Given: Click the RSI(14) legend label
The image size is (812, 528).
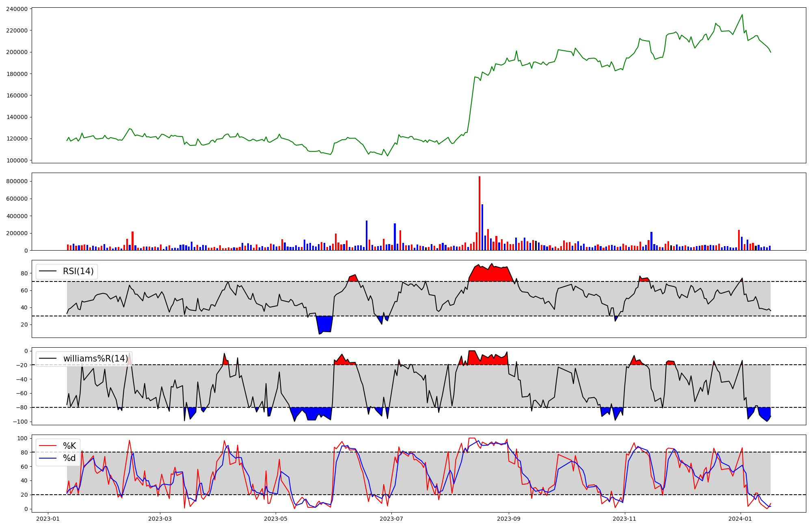Looking at the screenshot, I should (x=78, y=271).
